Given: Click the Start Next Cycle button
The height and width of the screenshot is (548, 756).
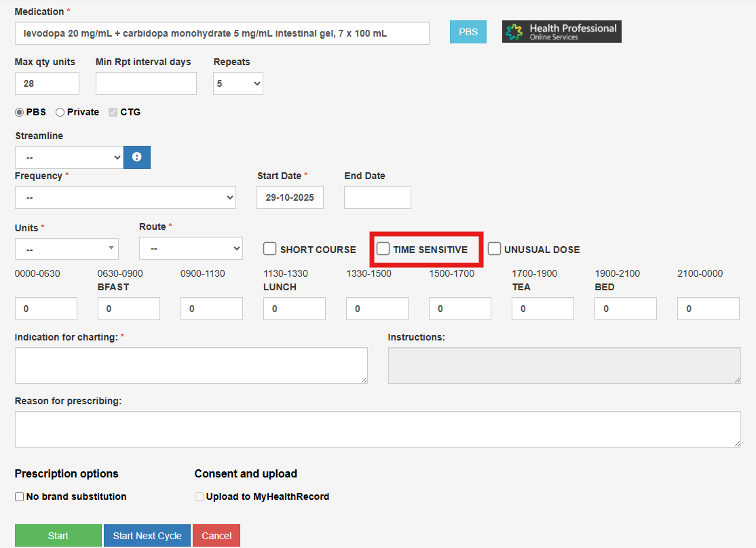Looking at the screenshot, I should (147, 536).
